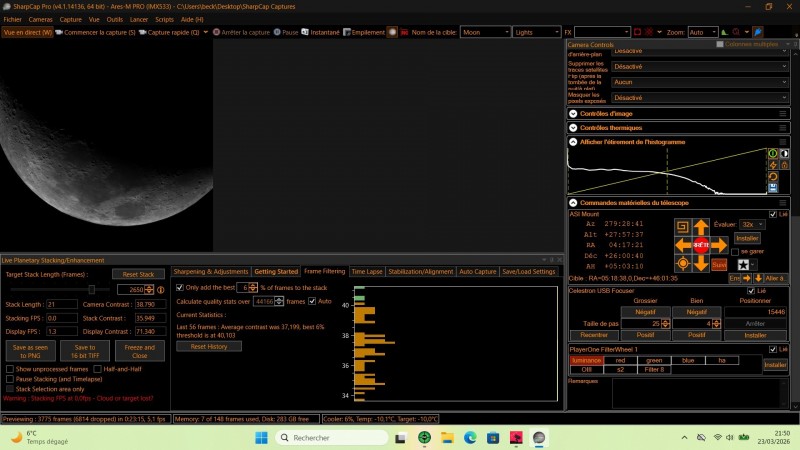
Task: Click the red square selection icon in toolbar
Action: pos(637,32)
